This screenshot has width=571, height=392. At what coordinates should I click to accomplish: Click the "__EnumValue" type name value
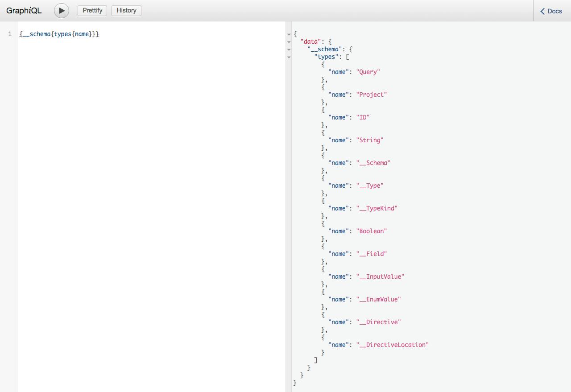click(379, 299)
